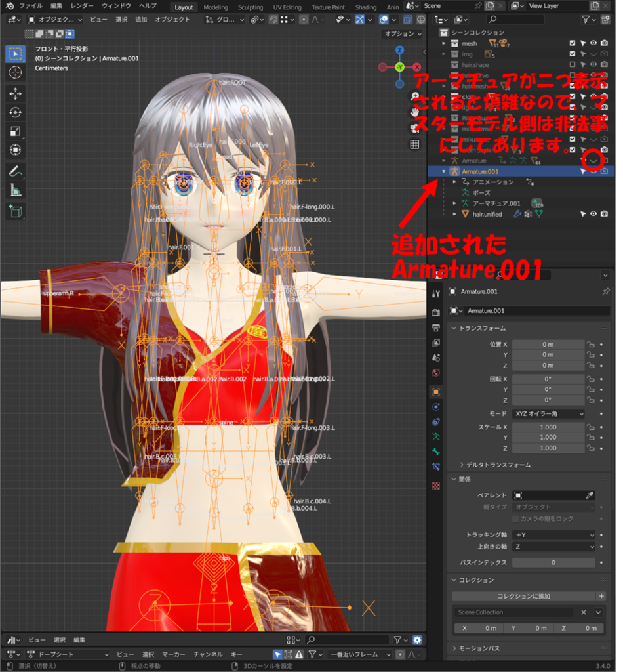Collapse the Armature.001 tree item
Screen dimensions: 623x672
click(x=443, y=171)
